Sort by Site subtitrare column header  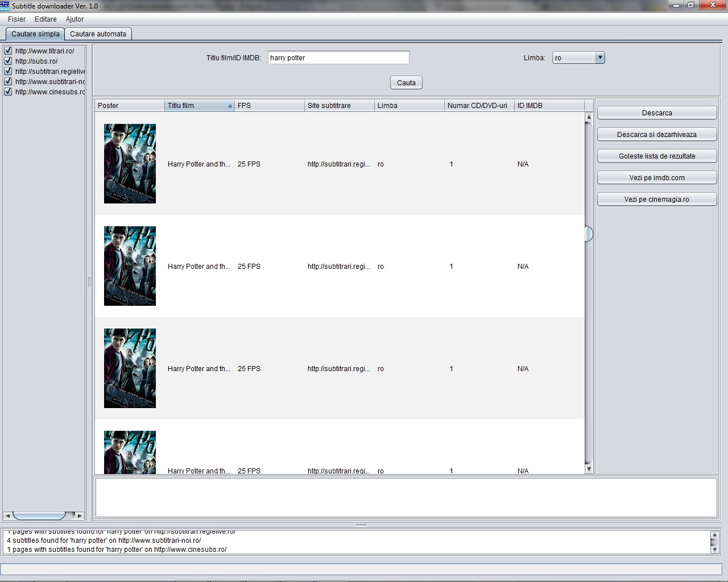click(x=340, y=106)
